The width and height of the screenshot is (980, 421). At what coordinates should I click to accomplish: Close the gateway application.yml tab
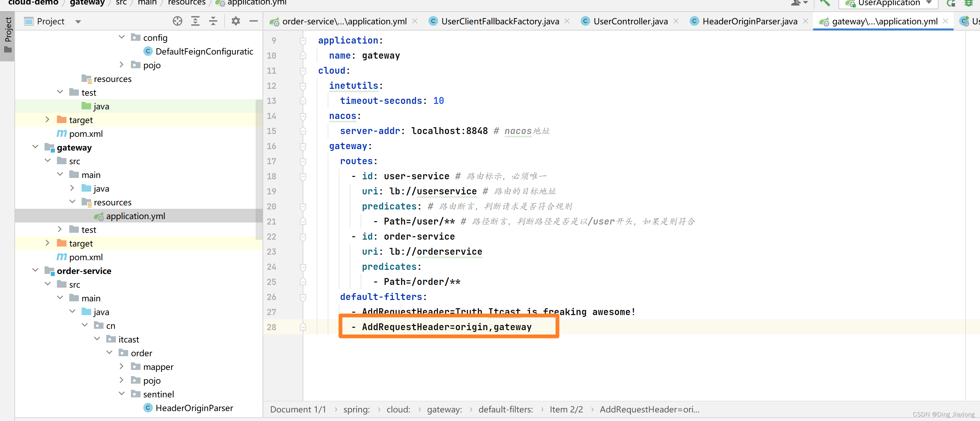click(945, 21)
